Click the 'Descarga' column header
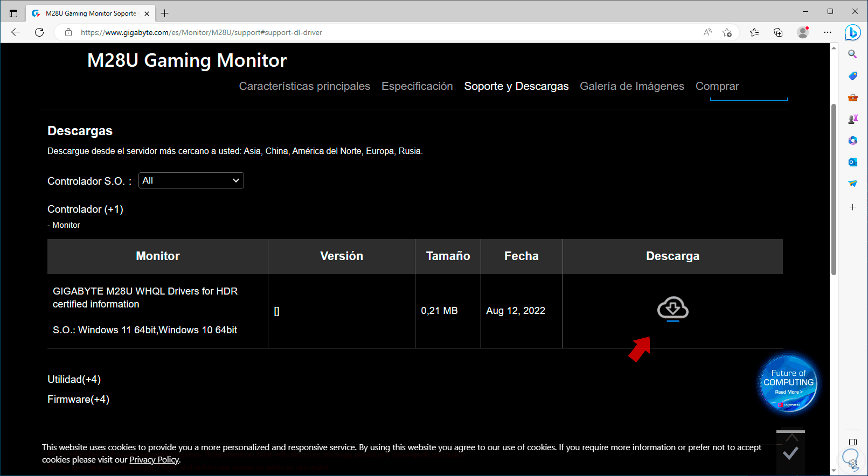 (x=672, y=256)
